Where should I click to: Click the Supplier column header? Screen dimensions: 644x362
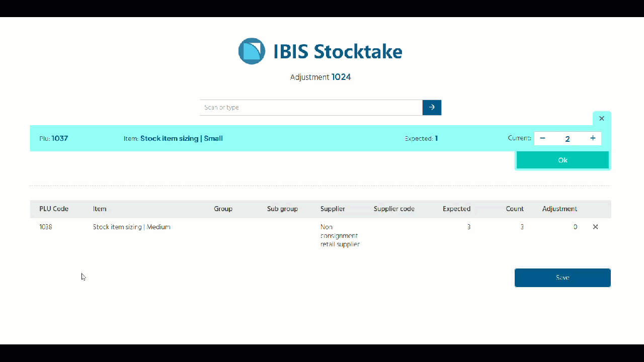click(333, 209)
